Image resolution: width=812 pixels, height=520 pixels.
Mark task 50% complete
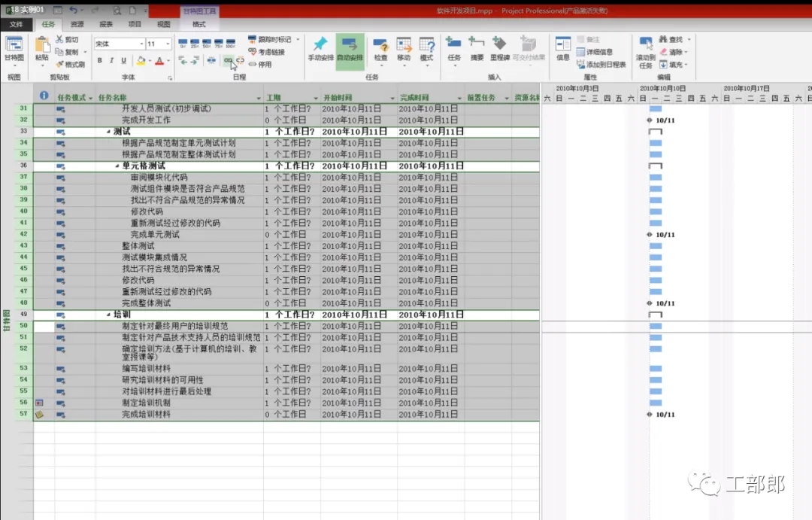(x=207, y=43)
